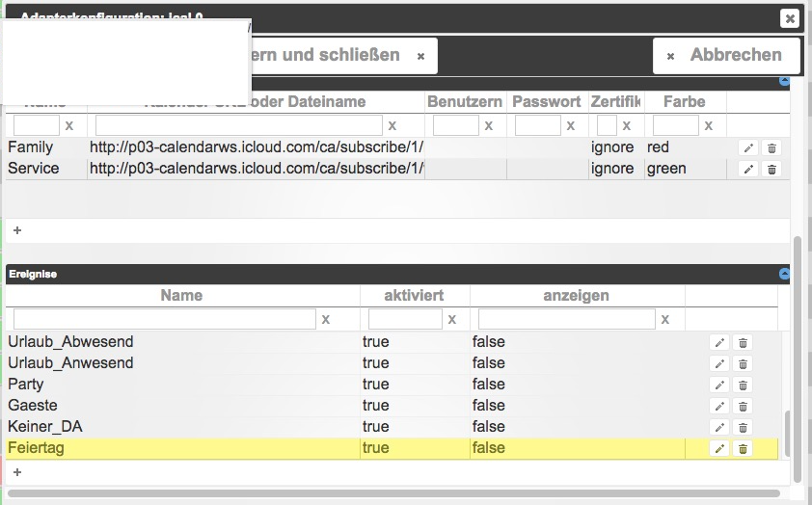Sort events by anzeigen column header
The height and width of the screenshot is (505, 812).
577,296
